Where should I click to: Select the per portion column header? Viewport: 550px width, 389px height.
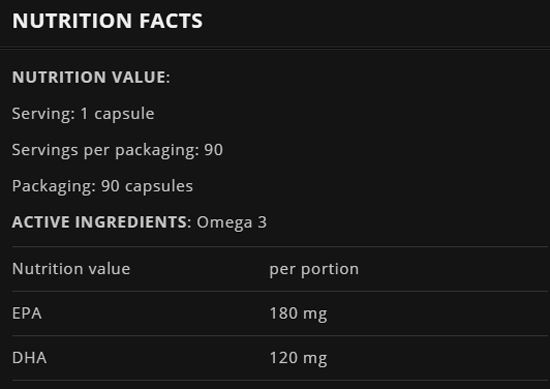pyautogui.click(x=314, y=270)
